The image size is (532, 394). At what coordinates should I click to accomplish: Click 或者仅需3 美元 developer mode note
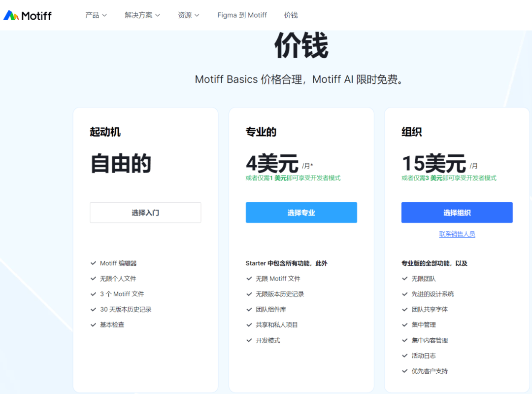point(449,178)
